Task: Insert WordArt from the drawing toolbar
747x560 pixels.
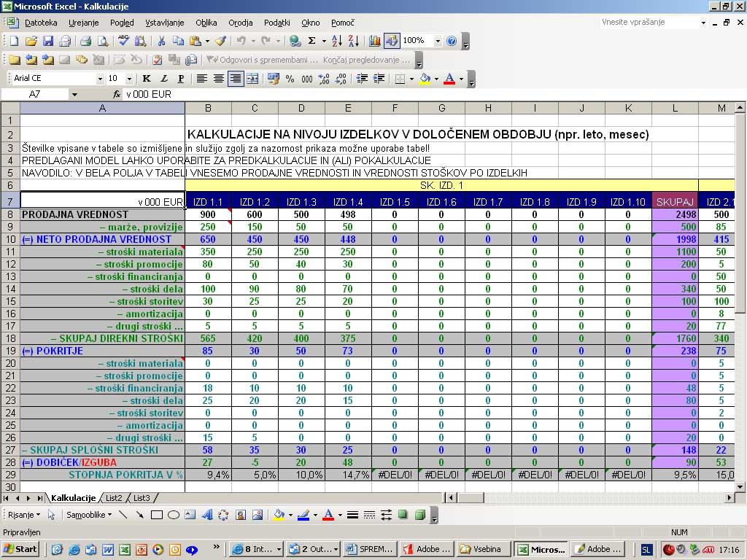Action: tap(206, 515)
